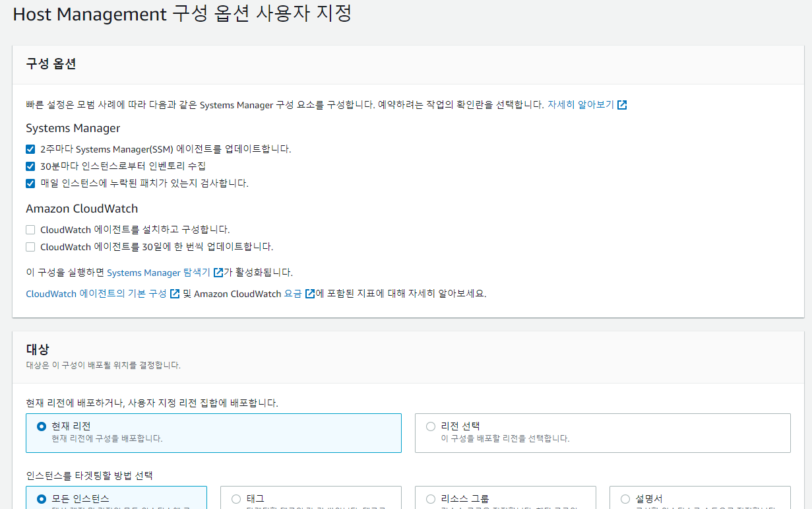This screenshot has width=812, height=509.
Task: Select the 리전 선택 radio button
Action: coord(431,426)
